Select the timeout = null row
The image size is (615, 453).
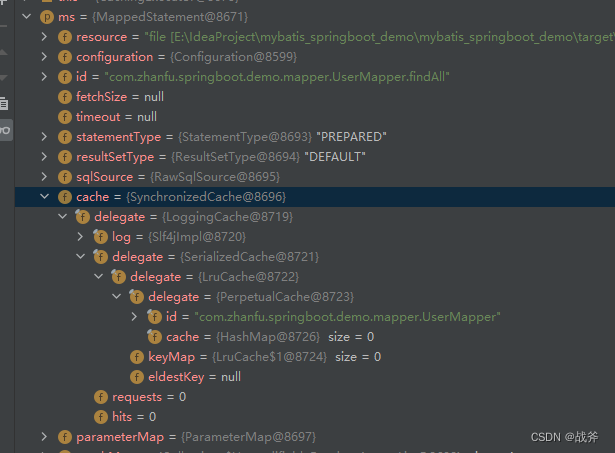tap(315, 117)
